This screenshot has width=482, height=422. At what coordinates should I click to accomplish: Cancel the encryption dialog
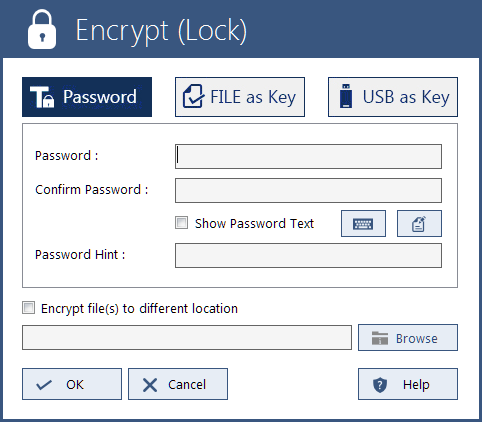click(x=178, y=384)
